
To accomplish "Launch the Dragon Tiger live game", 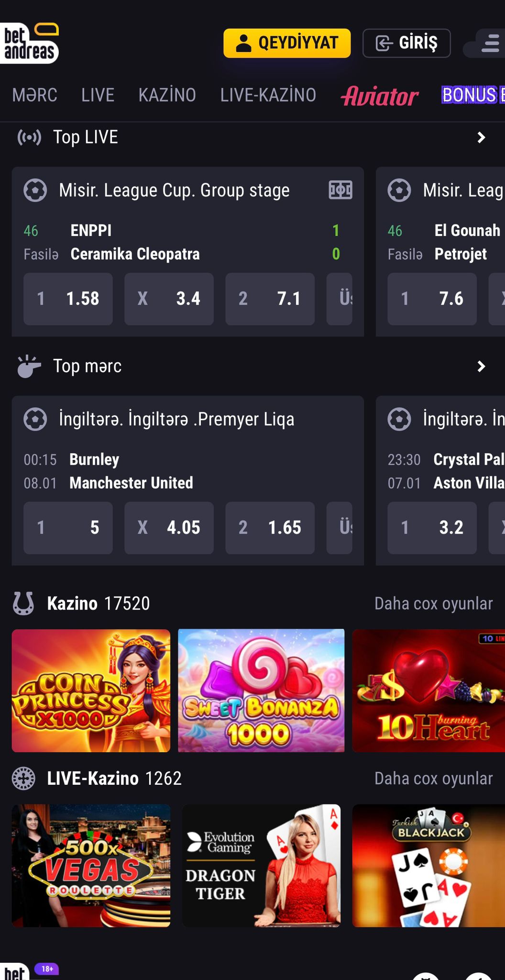I will (x=261, y=866).
